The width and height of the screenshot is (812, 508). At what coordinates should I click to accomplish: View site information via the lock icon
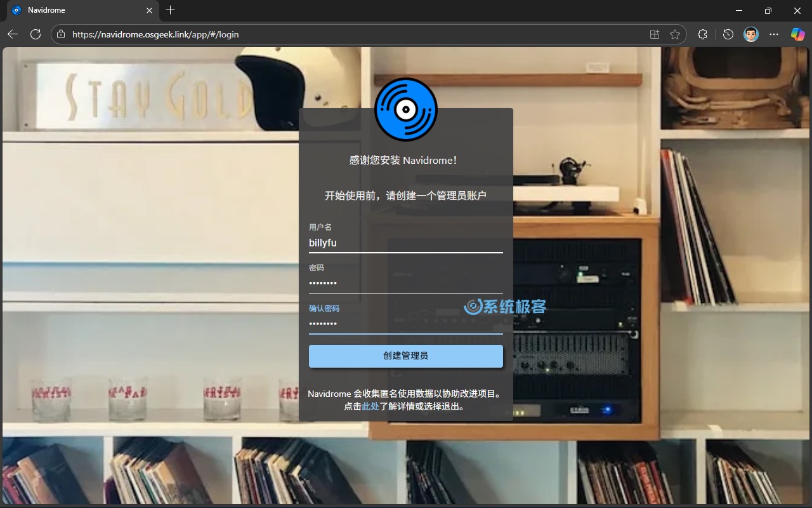click(61, 34)
